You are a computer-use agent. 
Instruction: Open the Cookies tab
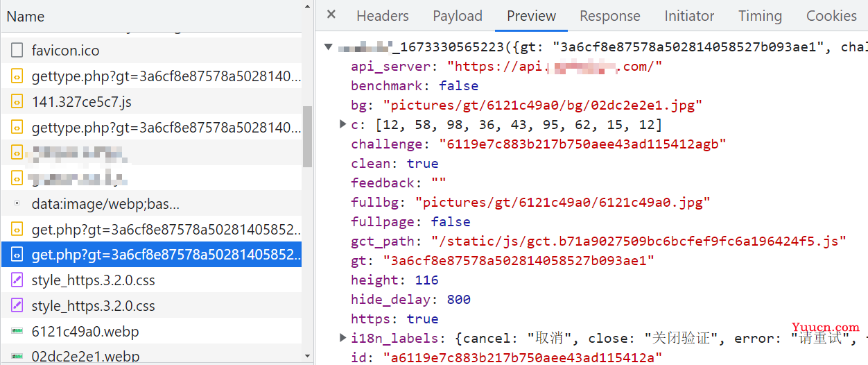[831, 16]
